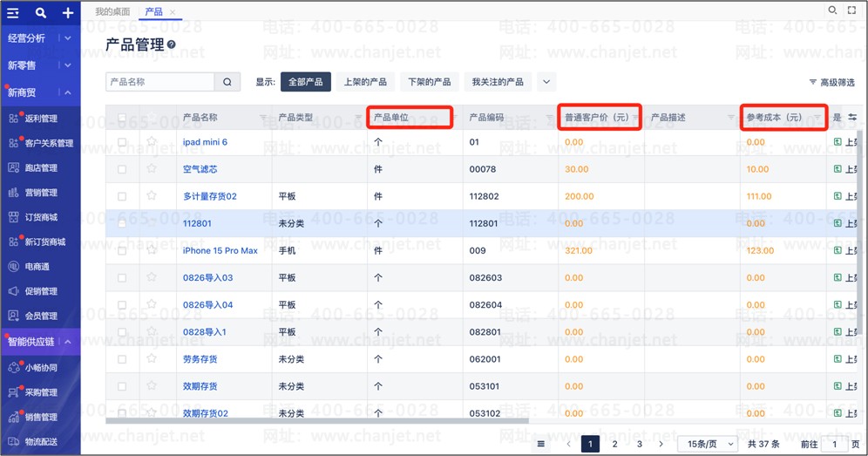Tick the checkbox for 劳务存货
This screenshot has height=456, width=868.
pyautogui.click(x=122, y=359)
